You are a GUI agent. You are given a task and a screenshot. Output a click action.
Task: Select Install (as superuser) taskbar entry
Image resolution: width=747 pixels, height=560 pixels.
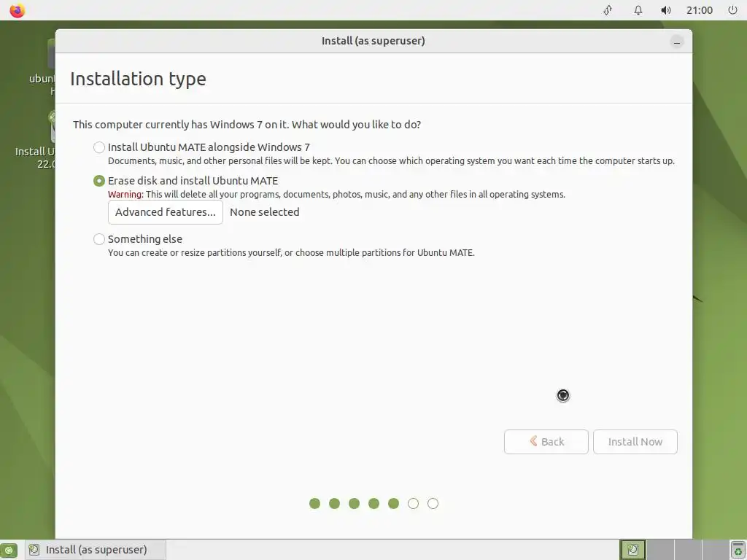click(96, 550)
